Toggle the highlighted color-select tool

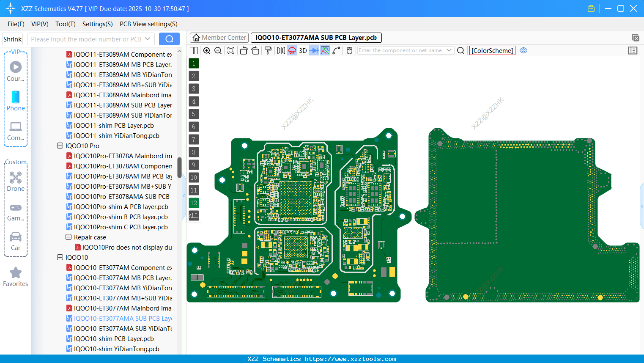coord(325,50)
